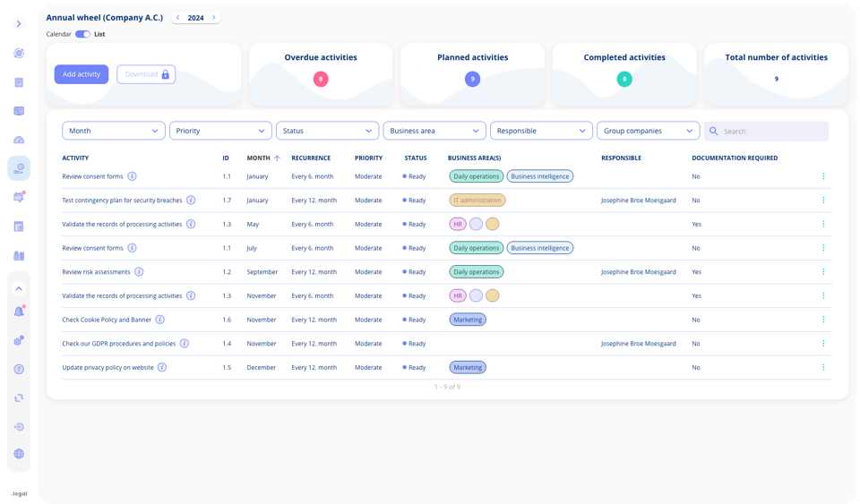The width and height of the screenshot is (860, 504).
Task: Click Daily operations tag in Review risk assessments row
Action: [476, 272]
